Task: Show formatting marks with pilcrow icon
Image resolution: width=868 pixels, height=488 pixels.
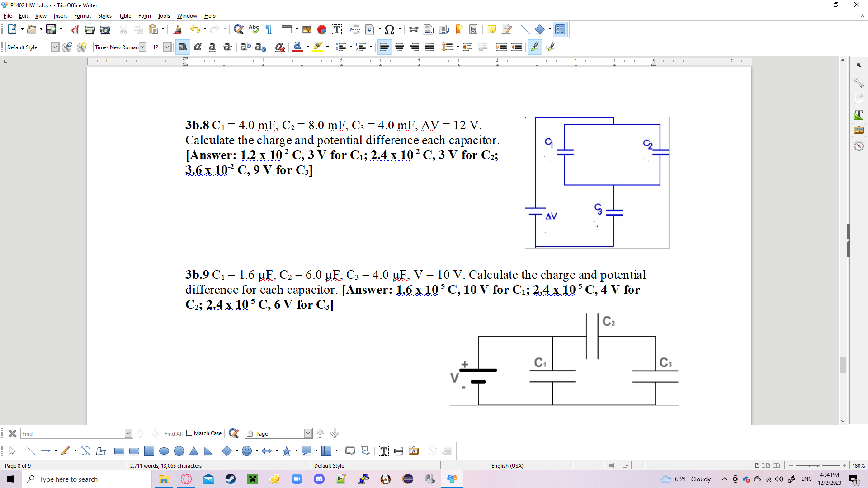Action: pyautogui.click(x=268, y=29)
